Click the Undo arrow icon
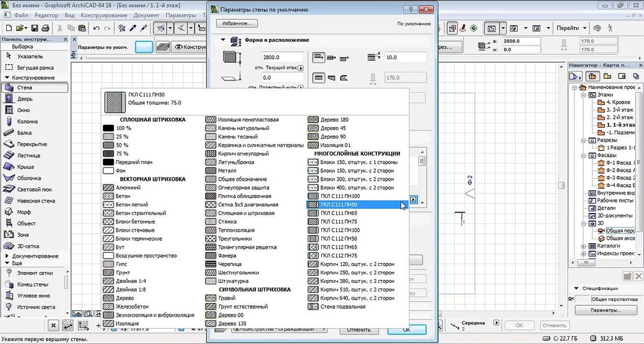Viewport: 644px width, 344px height. coord(97,28)
